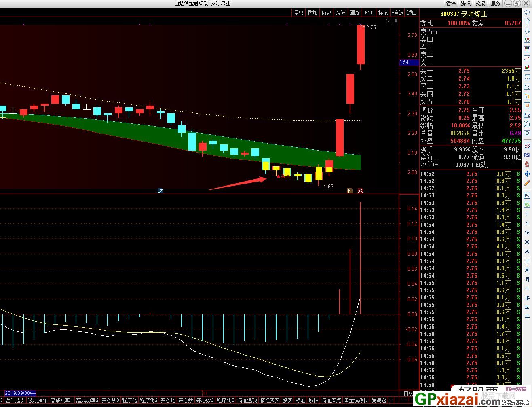This screenshot has height=407, width=532.
Task: Click the 财 marker below the chart
Action: [x=160, y=191]
